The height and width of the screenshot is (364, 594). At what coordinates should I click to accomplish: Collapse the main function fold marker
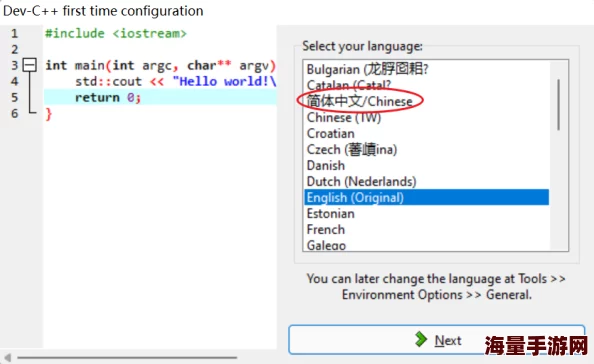tap(30, 65)
